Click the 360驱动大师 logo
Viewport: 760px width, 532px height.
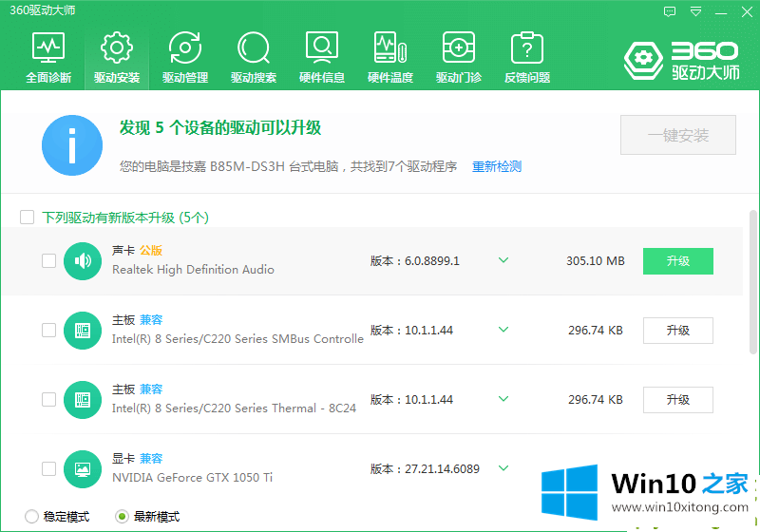click(682, 60)
